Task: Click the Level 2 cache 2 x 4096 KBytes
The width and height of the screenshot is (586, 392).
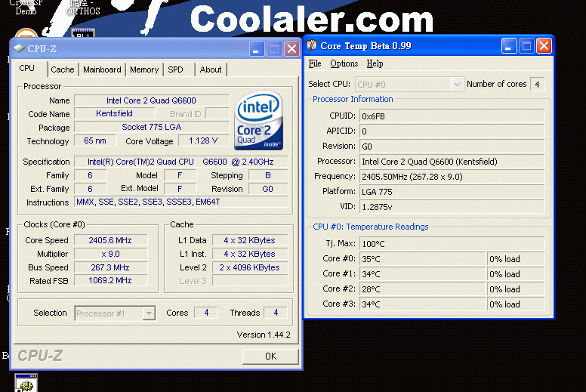Action: 250,267
